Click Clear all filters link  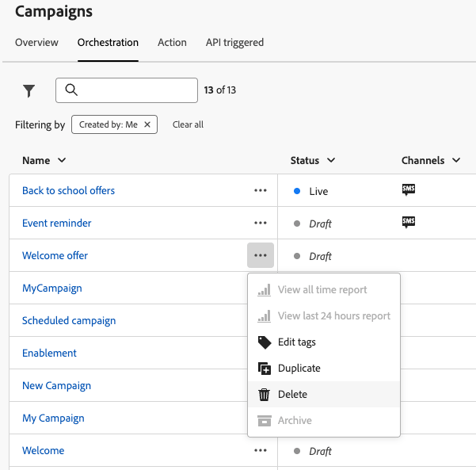(x=188, y=124)
